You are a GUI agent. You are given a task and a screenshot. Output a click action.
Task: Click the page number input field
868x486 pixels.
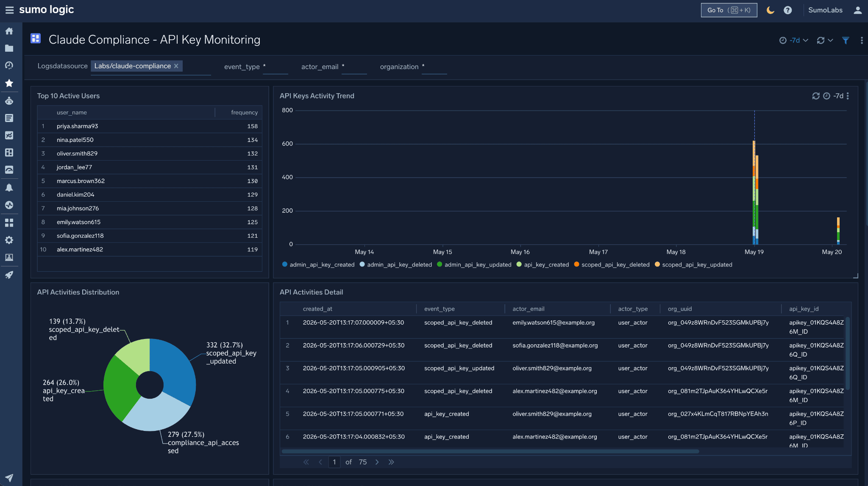[x=334, y=462]
